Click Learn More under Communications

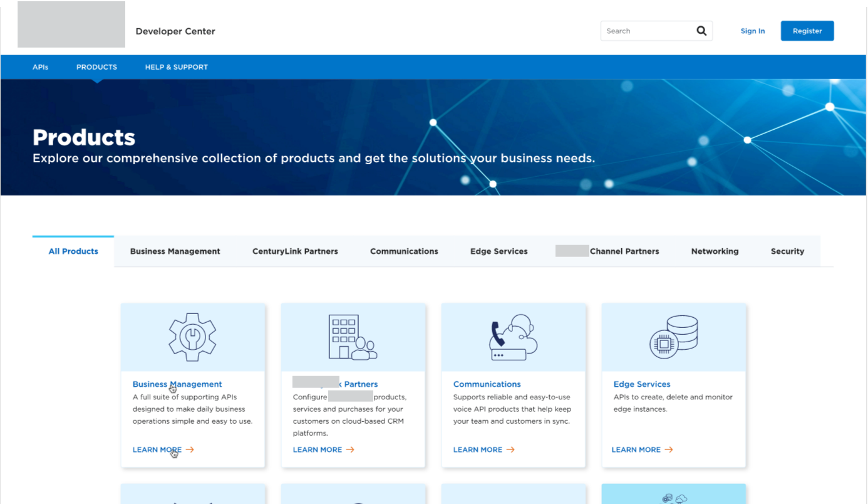(x=478, y=449)
